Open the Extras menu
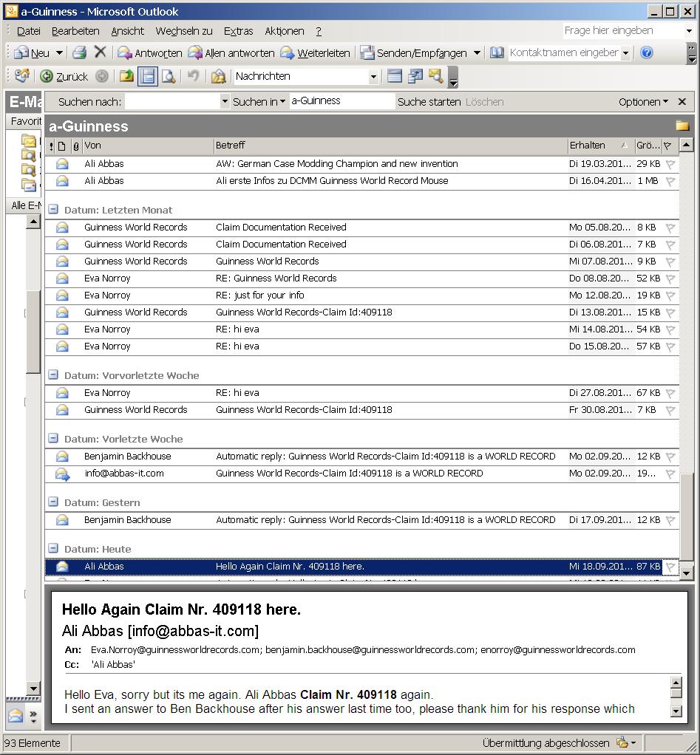Image resolution: width=700 pixels, height=755 pixels. 238,31
